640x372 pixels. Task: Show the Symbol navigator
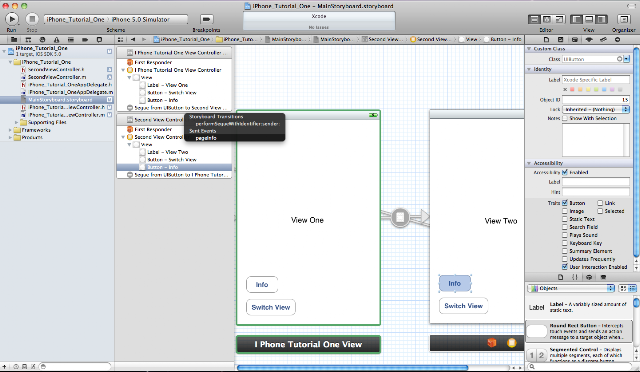[x=28, y=40]
